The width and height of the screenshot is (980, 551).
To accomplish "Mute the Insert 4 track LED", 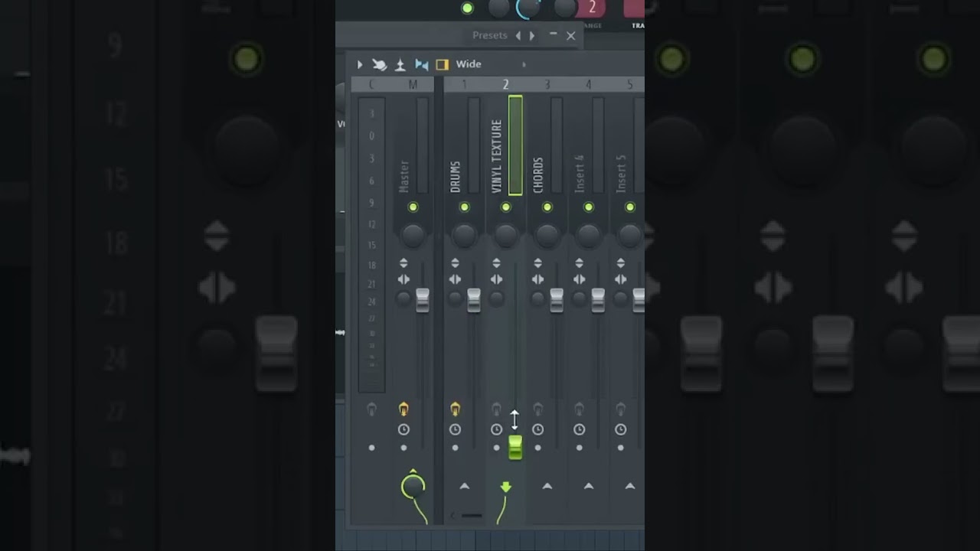I will click(588, 207).
